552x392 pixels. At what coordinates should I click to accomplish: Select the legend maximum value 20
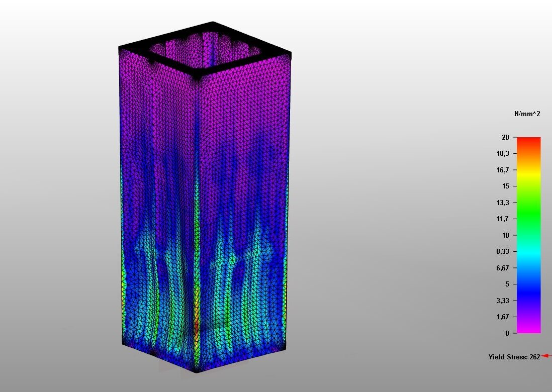505,137
